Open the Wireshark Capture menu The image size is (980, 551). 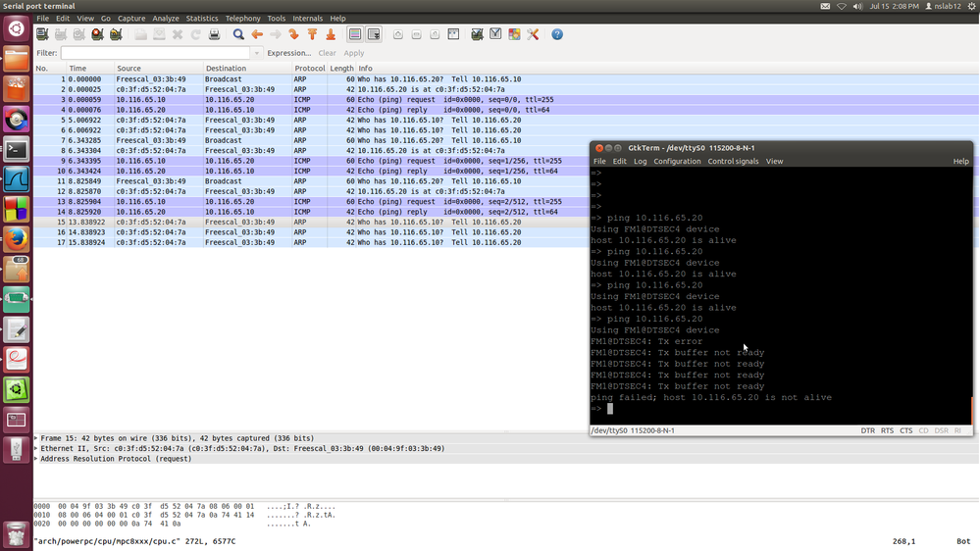pyautogui.click(x=131, y=18)
